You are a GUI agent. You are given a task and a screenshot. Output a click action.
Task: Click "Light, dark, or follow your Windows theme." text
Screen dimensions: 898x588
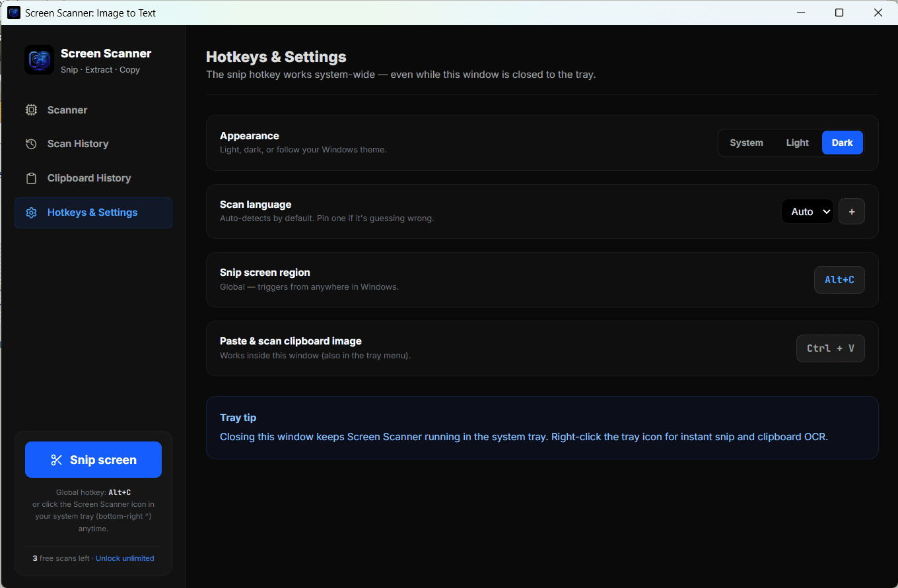tap(303, 150)
